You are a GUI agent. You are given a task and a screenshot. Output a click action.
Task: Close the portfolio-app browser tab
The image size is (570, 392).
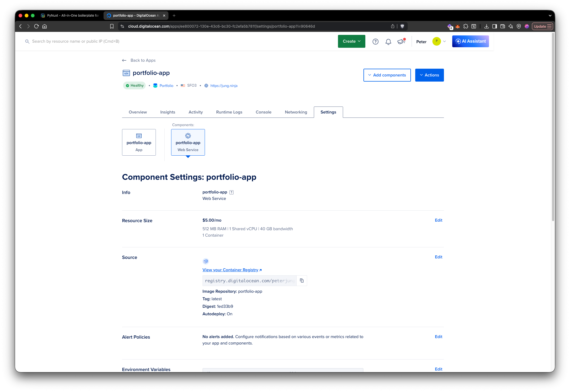coord(164,16)
